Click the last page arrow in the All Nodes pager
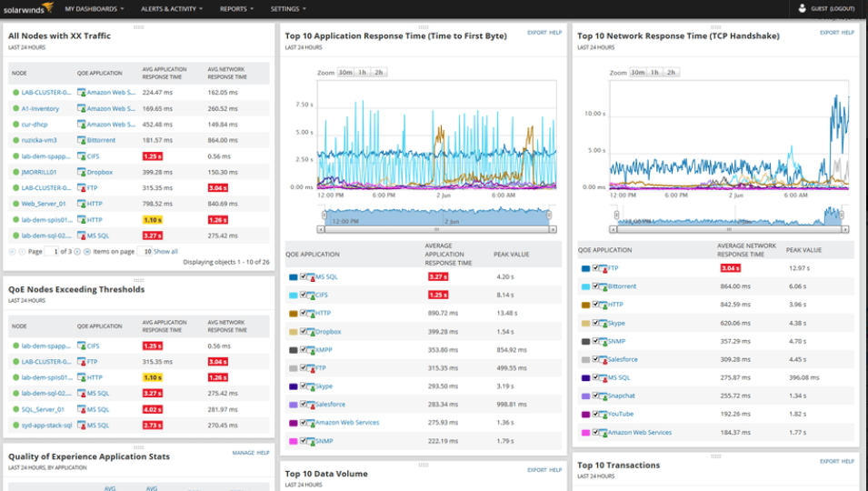The image size is (868, 491). pos(87,251)
